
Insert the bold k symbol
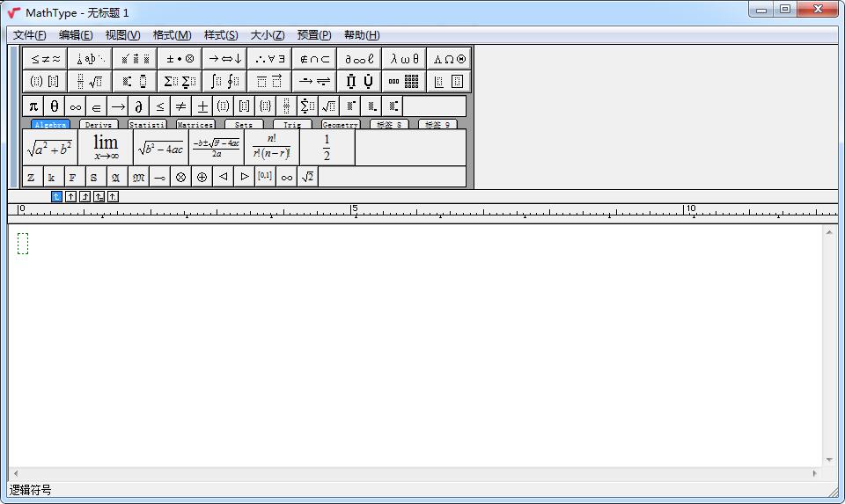(x=52, y=177)
